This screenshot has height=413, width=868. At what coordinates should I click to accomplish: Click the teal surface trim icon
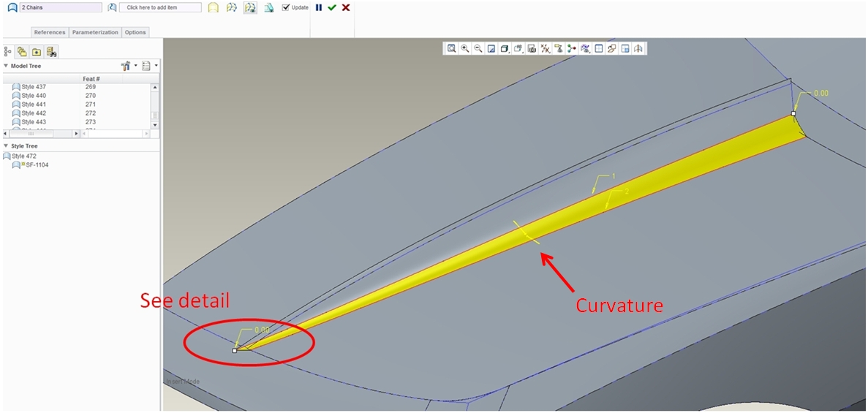tap(268, 8)
